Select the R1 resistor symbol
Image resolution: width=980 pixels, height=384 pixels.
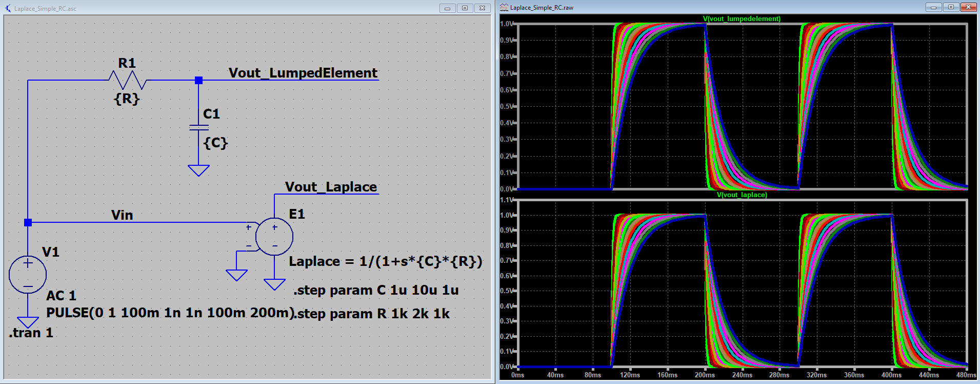click(128, 81)
